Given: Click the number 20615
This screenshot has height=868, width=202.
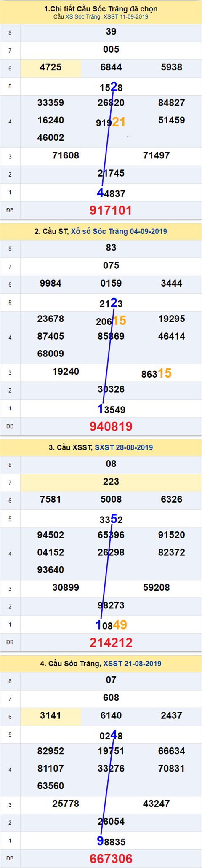Looking at the screenshot, I should point(111,321).
